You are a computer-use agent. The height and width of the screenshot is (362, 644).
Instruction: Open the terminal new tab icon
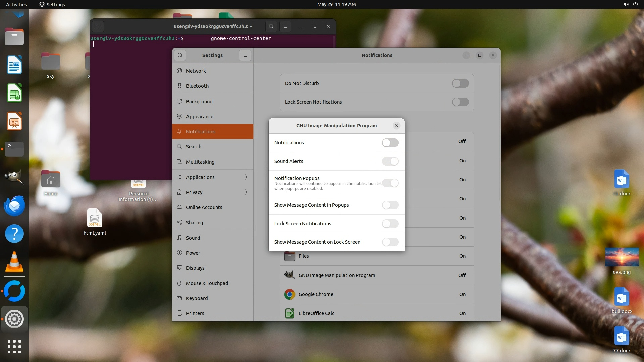point(98,26)
